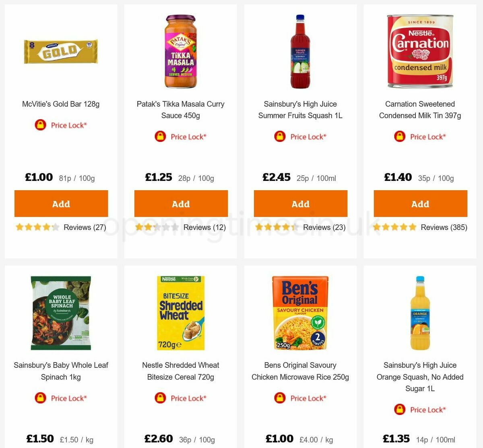This screenshot has height=448, width=483.
Task: Select the star rating for Summer Fruits Squash
Action: pyautogui.click(x=277, y=227)
